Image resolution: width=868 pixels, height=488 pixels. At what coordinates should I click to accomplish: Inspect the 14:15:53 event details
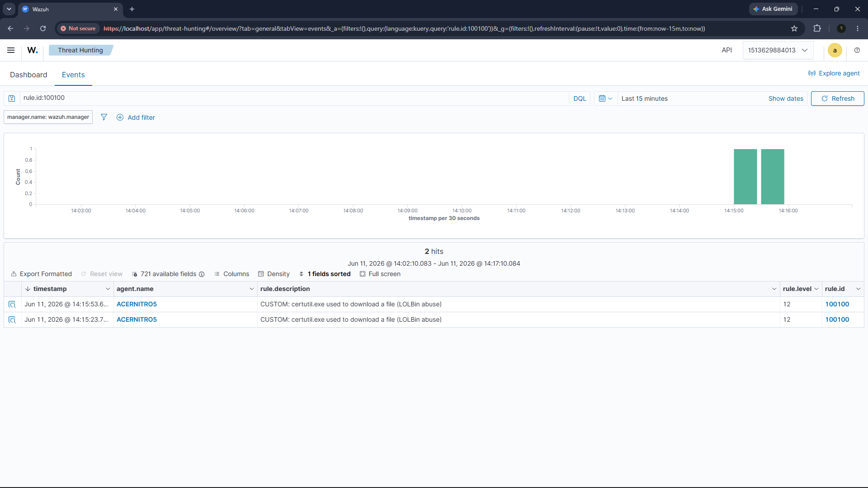click(x=12, y=305)
